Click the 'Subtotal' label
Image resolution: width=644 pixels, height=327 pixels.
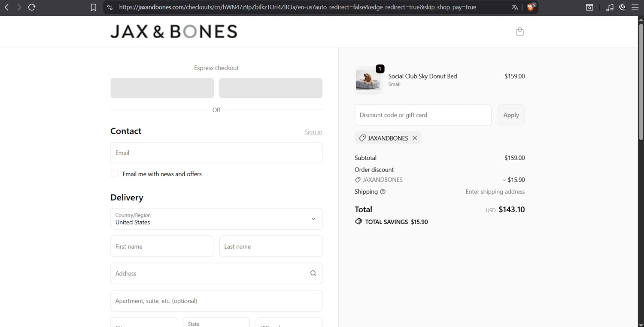(365, 158)
